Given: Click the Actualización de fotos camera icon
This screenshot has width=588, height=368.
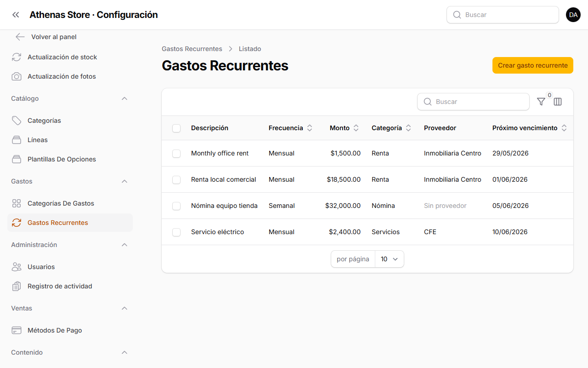Looking at the screenshot, I should coord(17,76).
